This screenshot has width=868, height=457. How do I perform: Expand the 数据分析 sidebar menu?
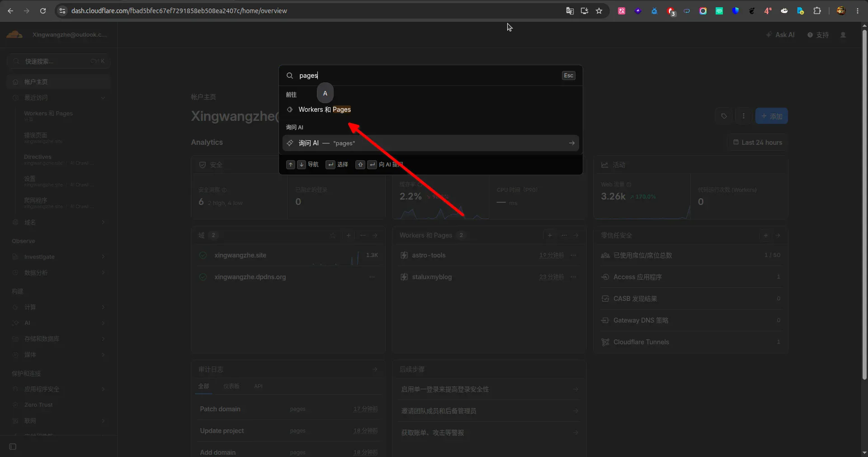point(103,272)
